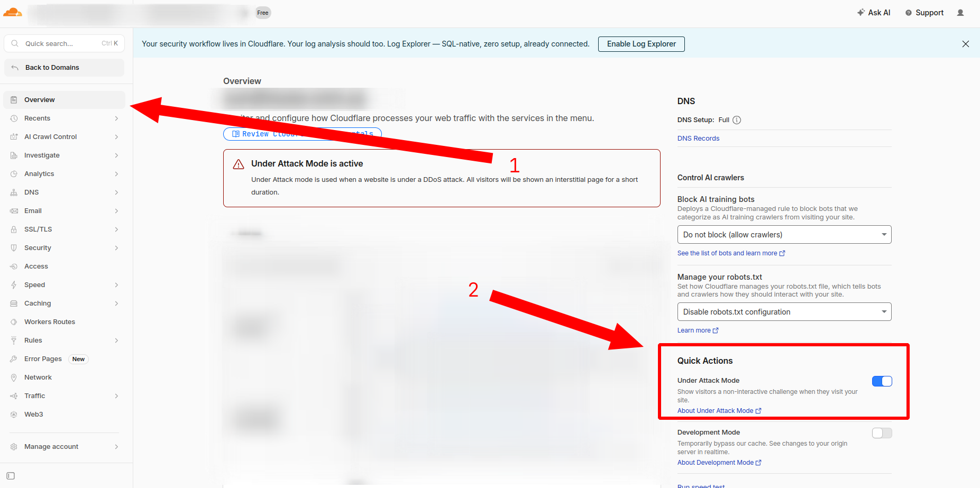Expand the Recents menu chevron
The width and height of the screenshot is (980, 488).
(116, 118)
